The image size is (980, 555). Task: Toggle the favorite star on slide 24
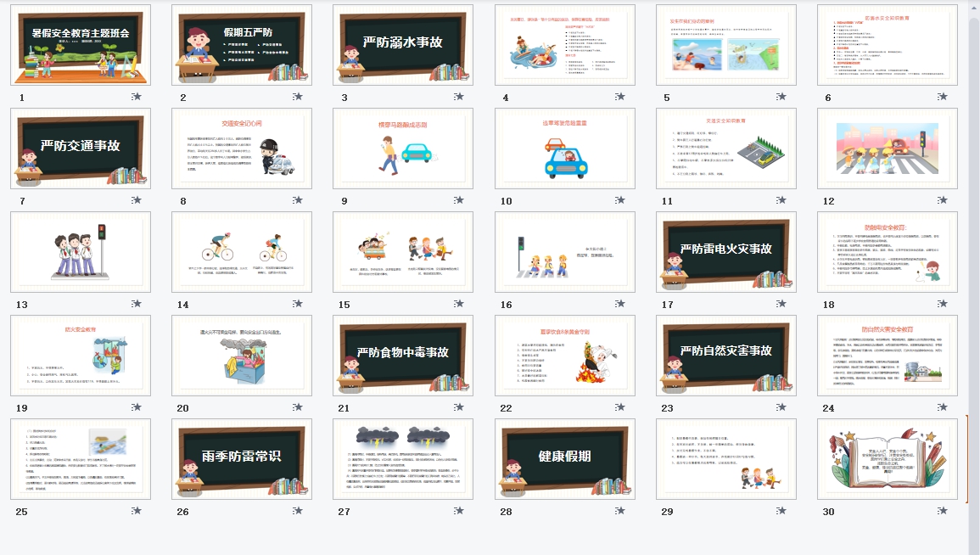[x=942, y=407]
